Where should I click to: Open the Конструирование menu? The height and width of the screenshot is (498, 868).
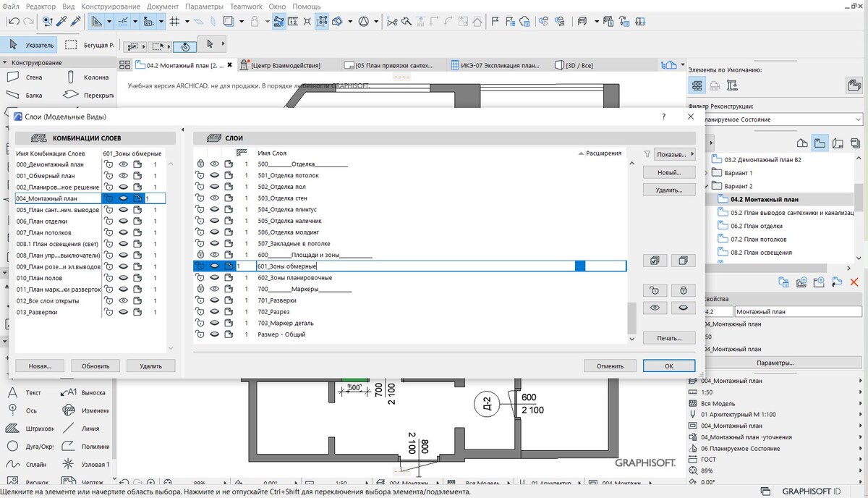click(111, 6)
